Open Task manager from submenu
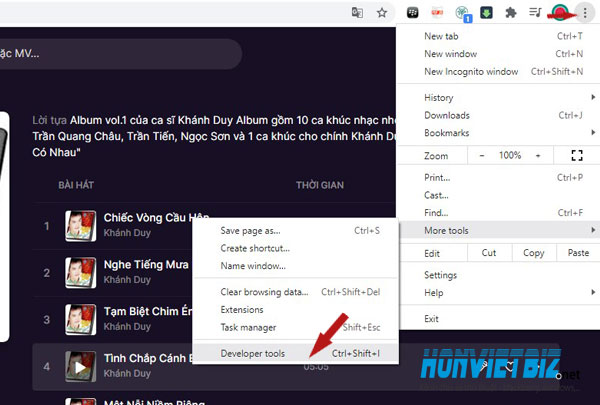 [295, 328]
